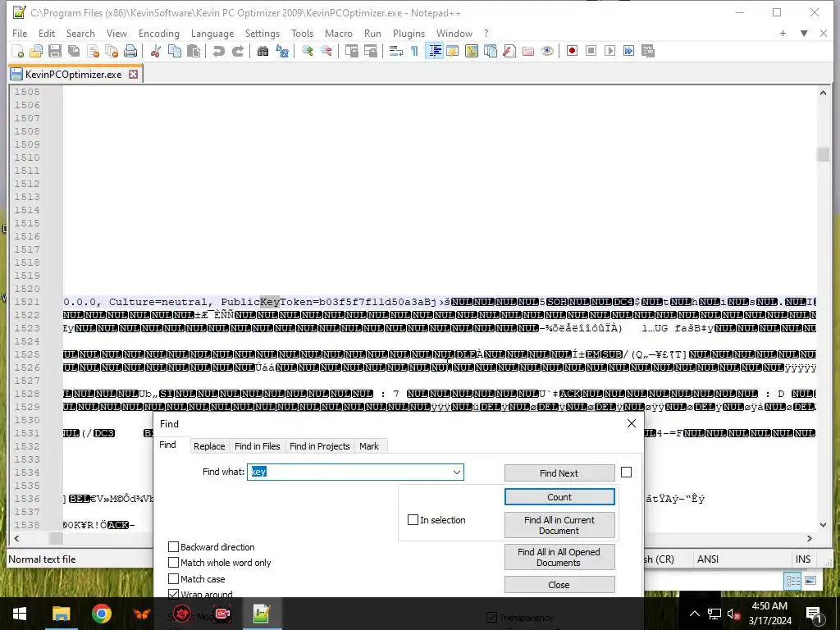Click Run Macro Multiple Times icon
840x630 pixels.
(x=628, y=51)
